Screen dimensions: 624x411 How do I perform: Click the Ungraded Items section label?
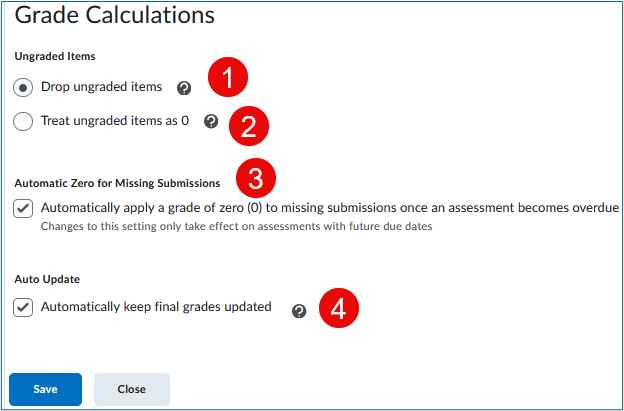[x=55, y=56]
